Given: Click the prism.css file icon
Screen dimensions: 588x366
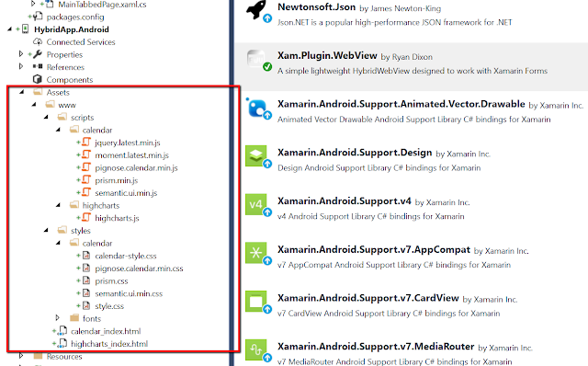Looking at the screenshot, I should 86,280.
